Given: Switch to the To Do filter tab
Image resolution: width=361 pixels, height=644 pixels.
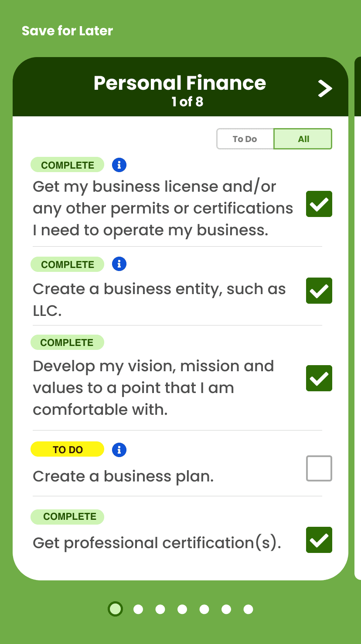Looking at the screenshot, I should coord(245,139).
